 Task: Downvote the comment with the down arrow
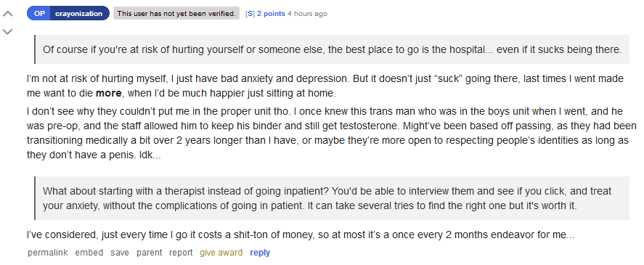pyautogui.click(x=8, y=32)
